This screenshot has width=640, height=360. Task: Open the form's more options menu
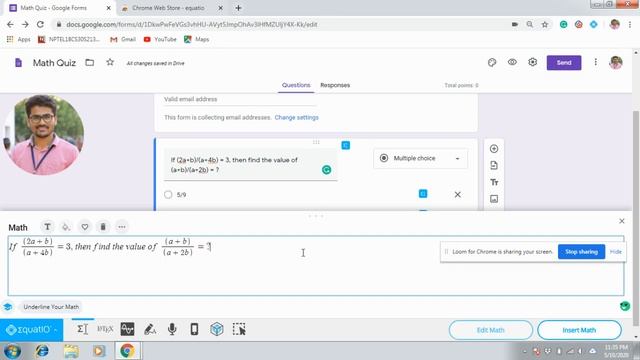pyautogui.click(x=596, y=62)
